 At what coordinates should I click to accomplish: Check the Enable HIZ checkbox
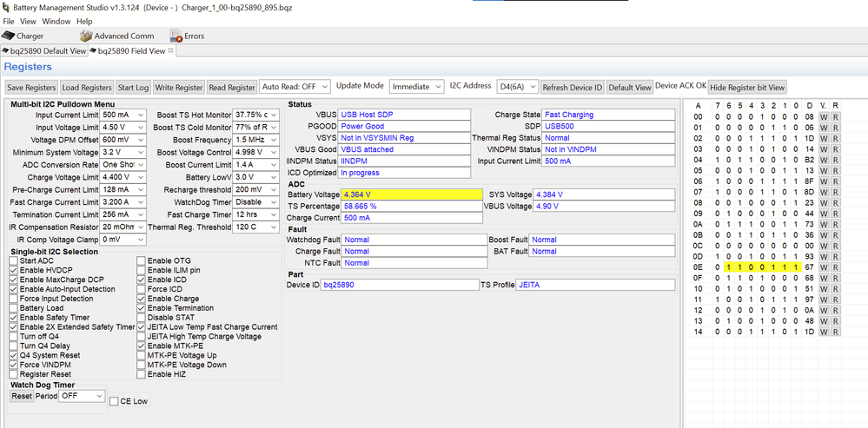pyautogui.click(x=142, y=374)
